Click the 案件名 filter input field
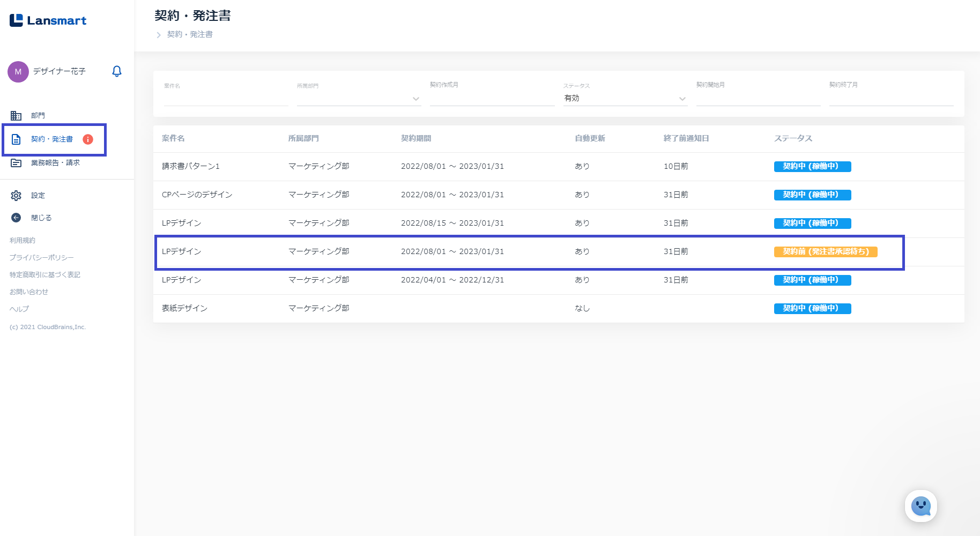The height and width of the screenshot is (536, 980). [226, 99]
